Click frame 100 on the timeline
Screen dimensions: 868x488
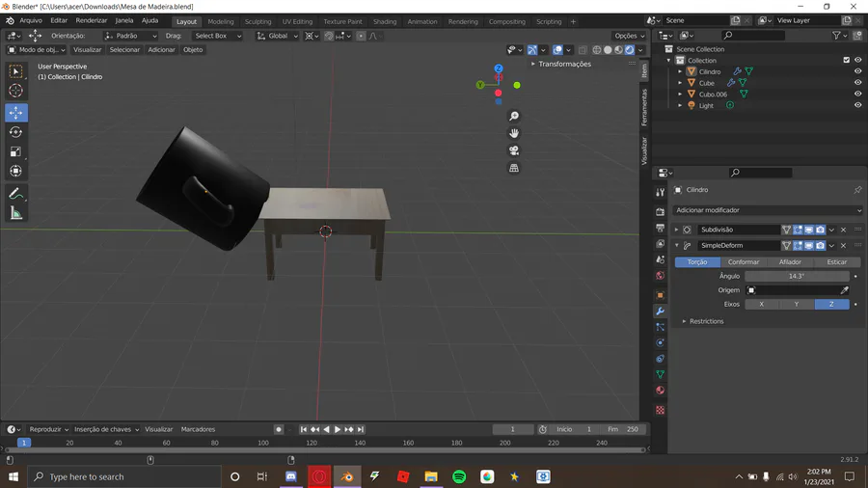(x=263, y=443)
